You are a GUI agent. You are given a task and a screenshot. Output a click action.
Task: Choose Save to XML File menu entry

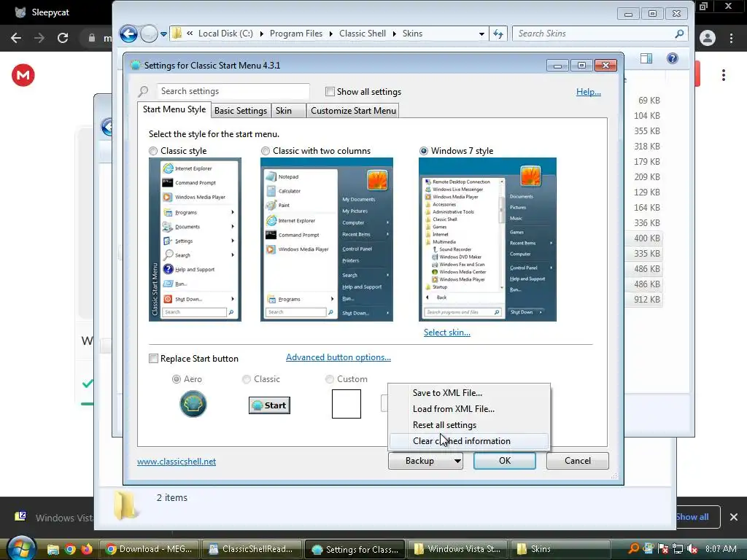469,393
